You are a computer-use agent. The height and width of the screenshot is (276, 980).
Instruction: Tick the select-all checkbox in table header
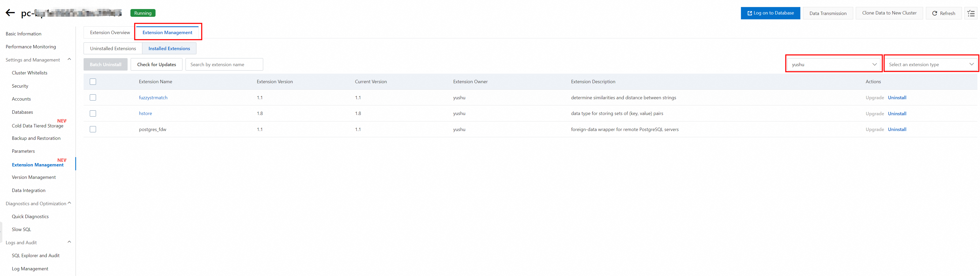pyautogui.click(x=93, y=82)
